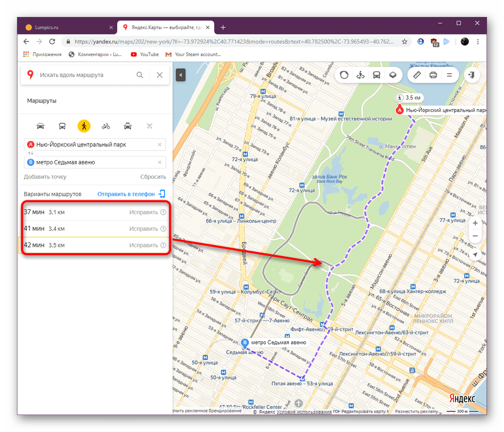Edit the point A address field

tap(95, 145)
